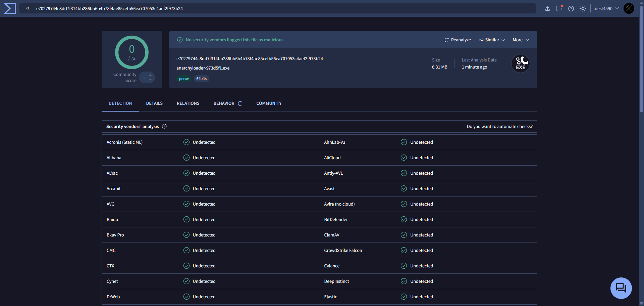This screenshot has height=306, width=644.
Task: Click the anarchyloader-973d5f1.exe filename
Action: click(203, 68)
